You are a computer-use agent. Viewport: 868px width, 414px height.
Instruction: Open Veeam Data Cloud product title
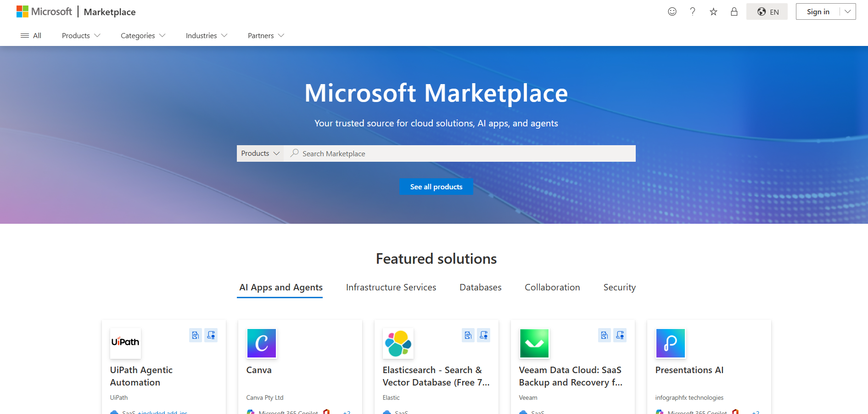571,376
